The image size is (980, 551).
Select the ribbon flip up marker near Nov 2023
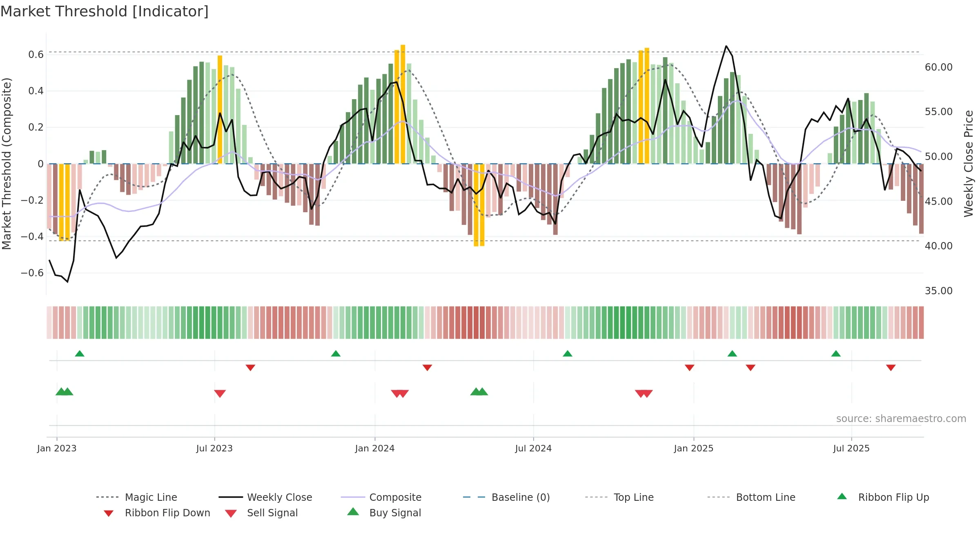pyautogui.click(x=336, y=353)
